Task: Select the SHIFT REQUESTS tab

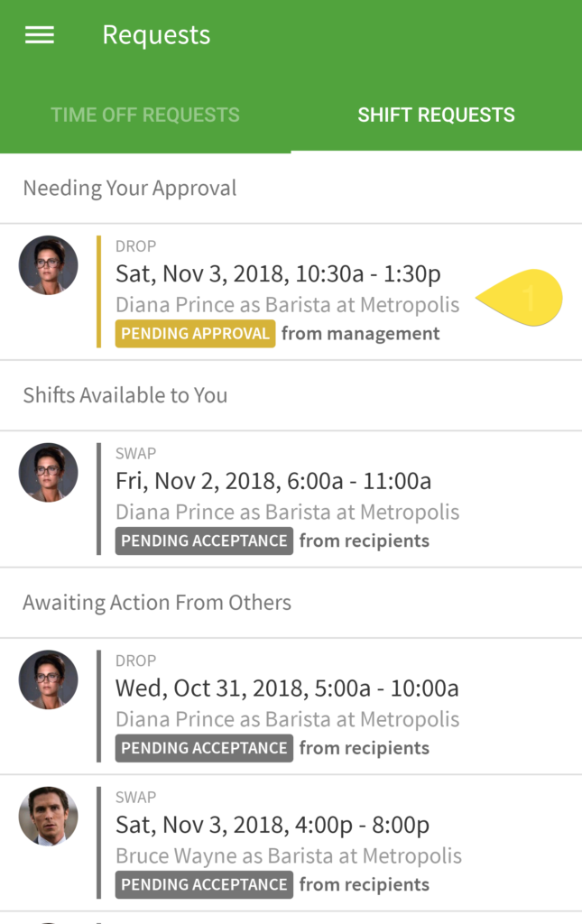Action: [x=436, y=115]
